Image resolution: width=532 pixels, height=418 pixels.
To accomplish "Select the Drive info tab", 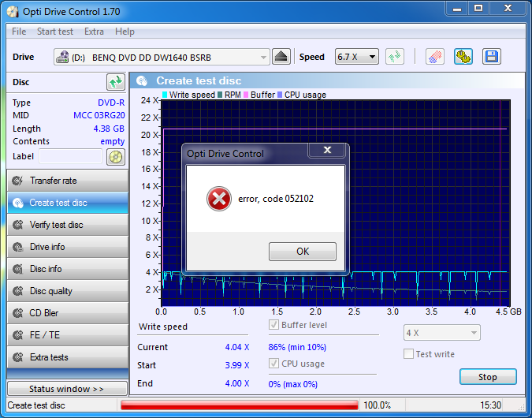I will (68, 247).
